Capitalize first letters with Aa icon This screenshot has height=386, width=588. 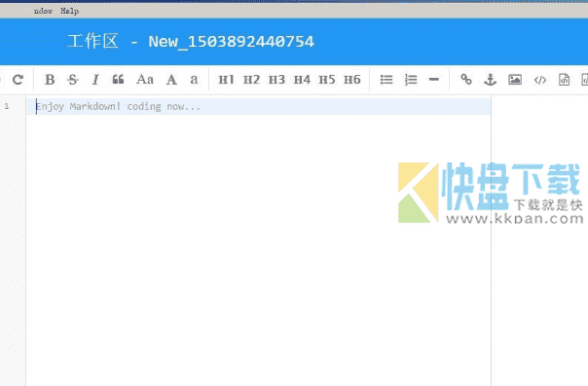[x=145, y=80]
